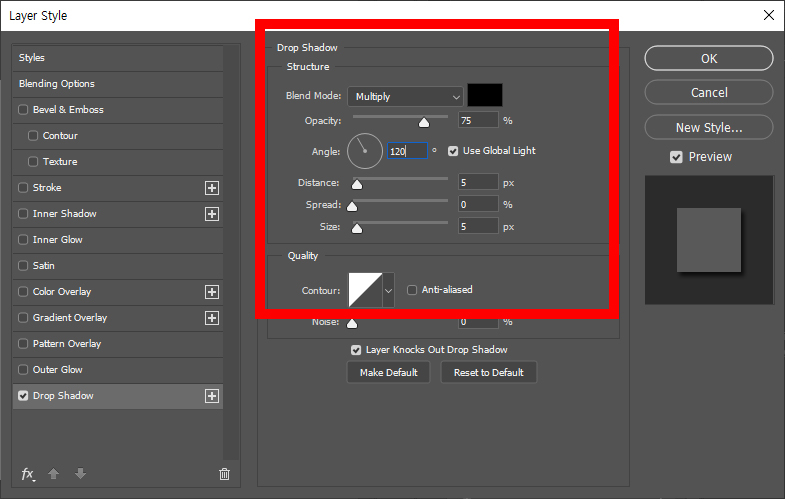Move effect up with arrow icon

coord(54,473)
